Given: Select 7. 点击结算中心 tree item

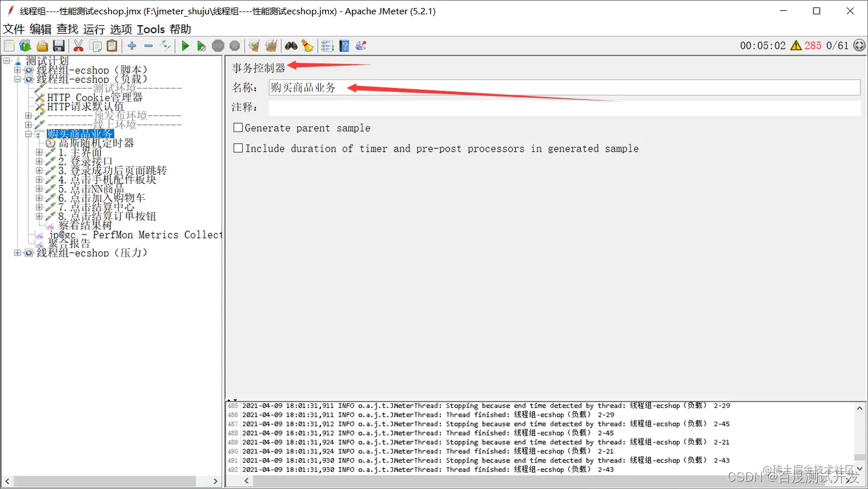Looking at the screenshot, I should [x=96, y=207].
